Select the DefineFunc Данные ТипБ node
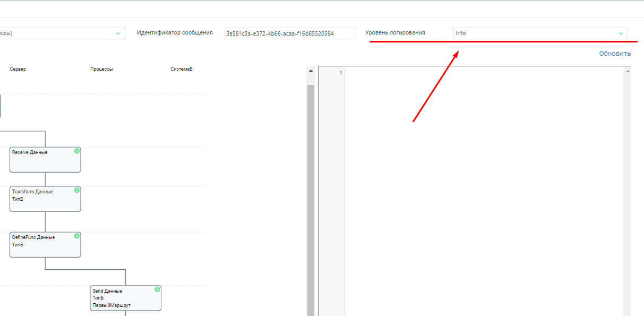 tap(45, 245)
